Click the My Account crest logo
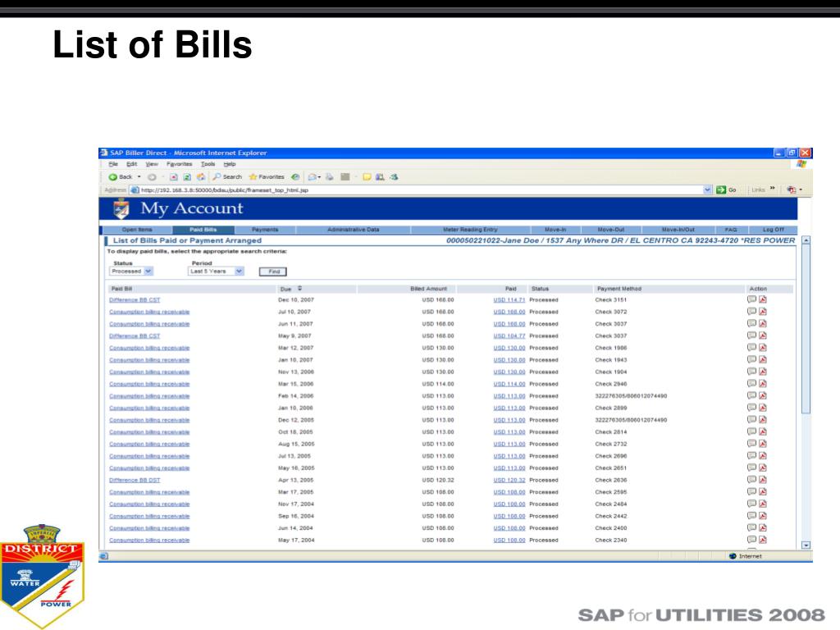 click(121, 208)
